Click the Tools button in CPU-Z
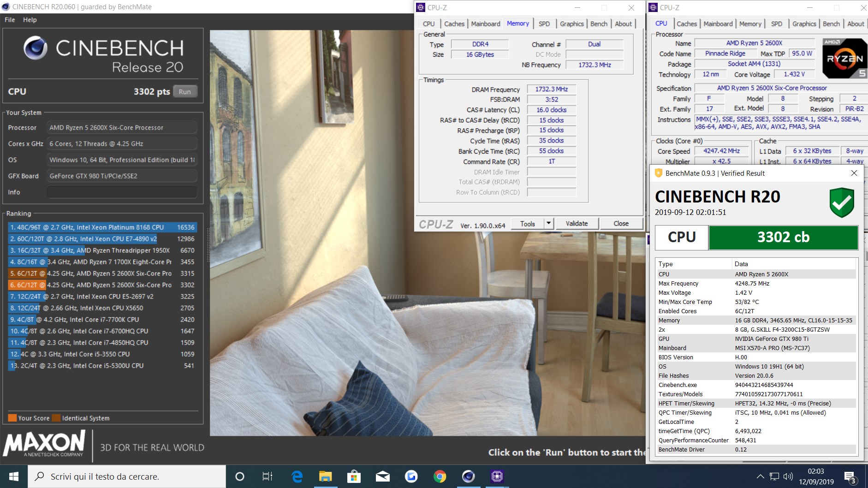The width and height of the screenshot is (868, 488). (528, 224)
